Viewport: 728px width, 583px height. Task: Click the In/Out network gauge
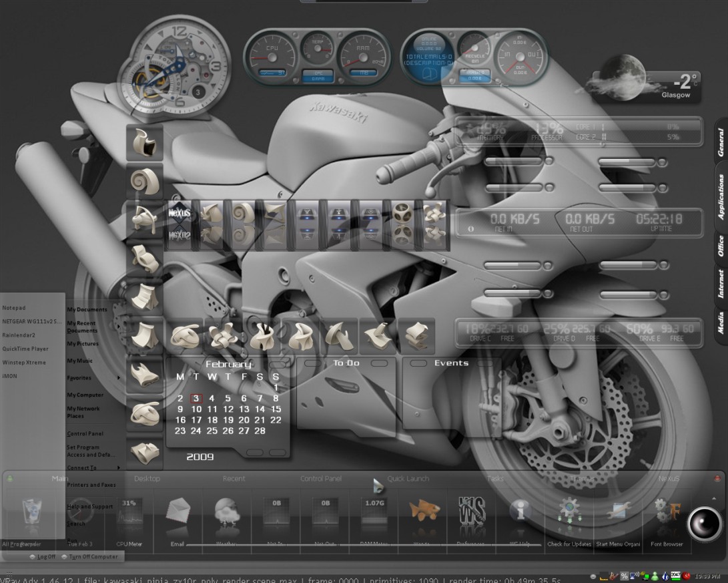point(520,58)
